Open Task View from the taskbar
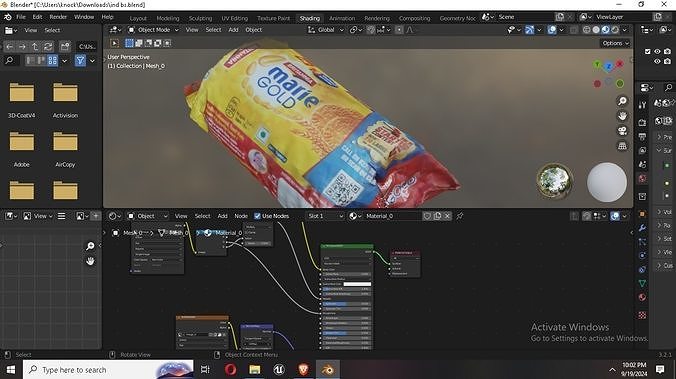Image resolution: width=676 pixels, height=379 pixels. [x=205, y=370]
